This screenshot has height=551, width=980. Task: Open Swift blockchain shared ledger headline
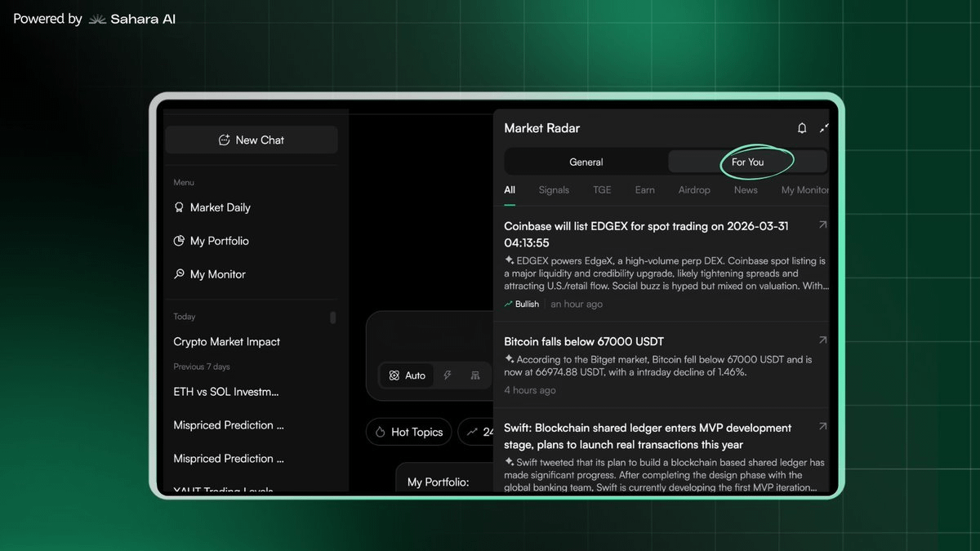pos(648,436)
